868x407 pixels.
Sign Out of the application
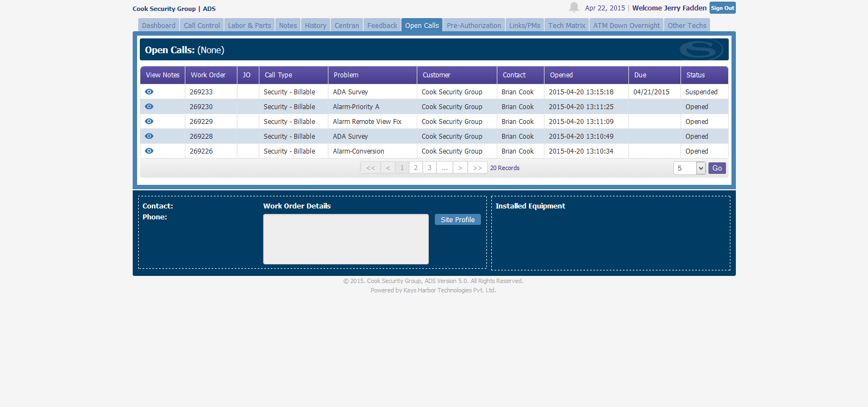coord(722,8)
